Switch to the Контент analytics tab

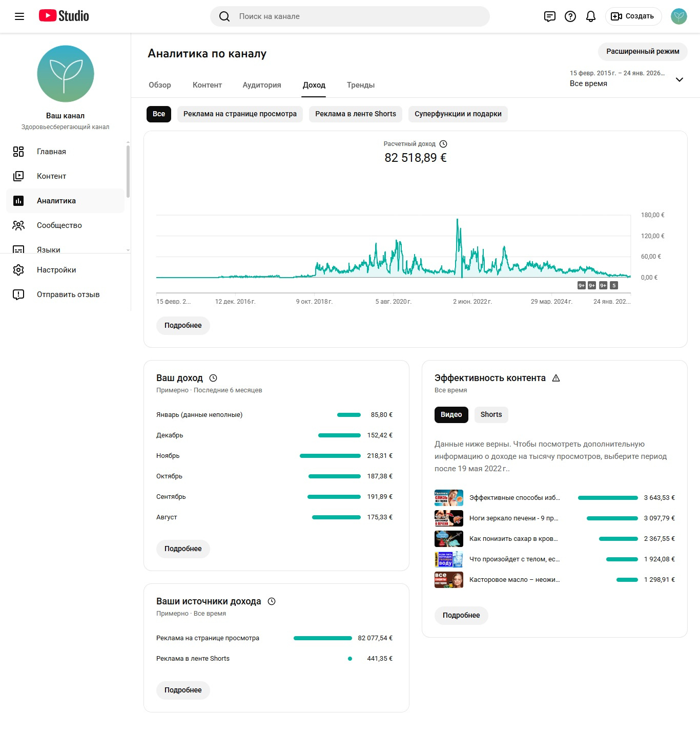pyautogui.click(x=207, y=85)
